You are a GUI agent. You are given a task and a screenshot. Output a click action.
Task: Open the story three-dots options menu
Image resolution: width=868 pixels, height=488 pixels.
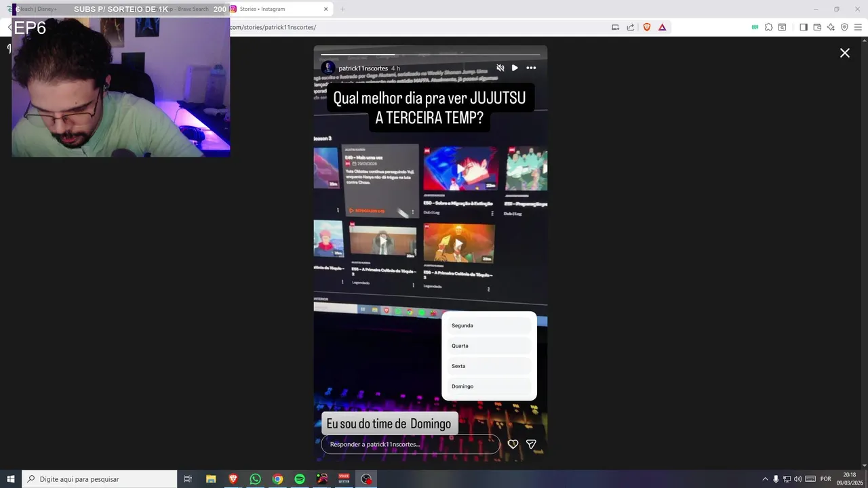click(531, 68)
